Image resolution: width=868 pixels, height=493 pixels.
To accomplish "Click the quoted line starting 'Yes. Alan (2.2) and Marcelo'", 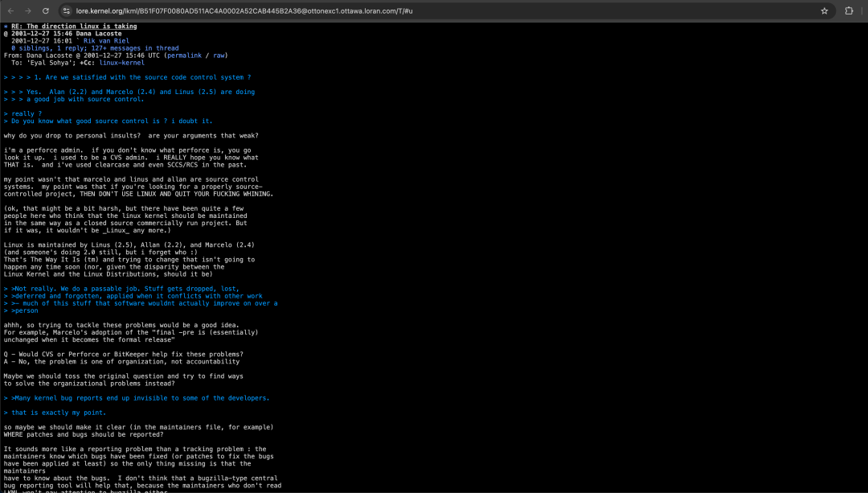I will coord(129,92).
